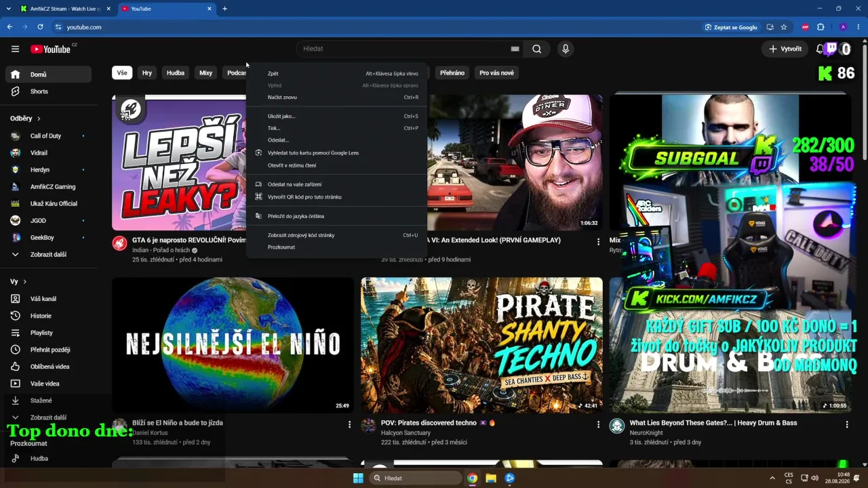
Task: Open Váš kanál in the sidebar
Action: click(x=48, y=299)
